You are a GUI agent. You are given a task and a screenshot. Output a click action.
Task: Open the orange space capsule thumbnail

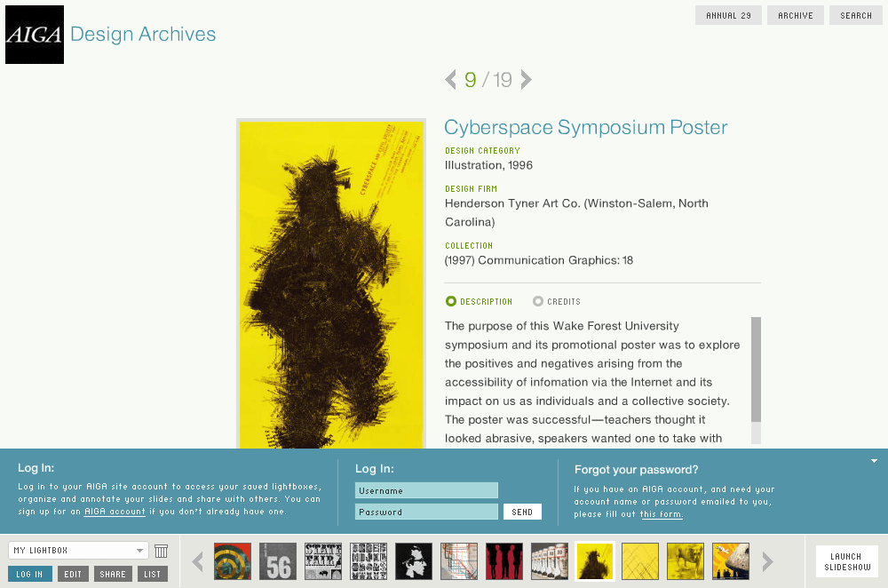coord(731,561)
